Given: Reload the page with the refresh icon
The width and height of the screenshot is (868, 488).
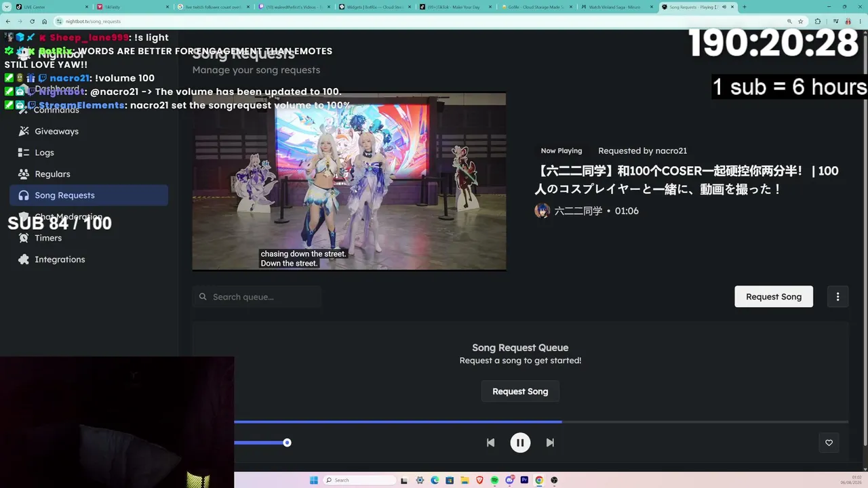Looking at the screenshot, I should tap(32, 21).
